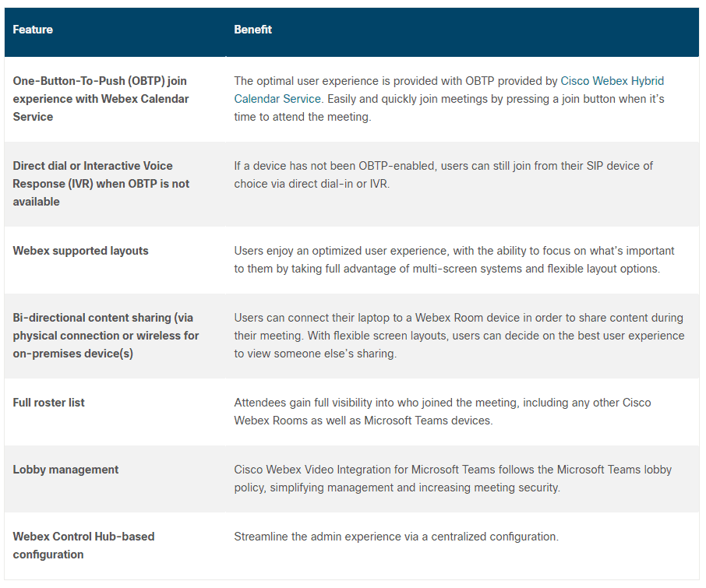
Task: Select the Full roster list feature label
Action: (48, 403)
